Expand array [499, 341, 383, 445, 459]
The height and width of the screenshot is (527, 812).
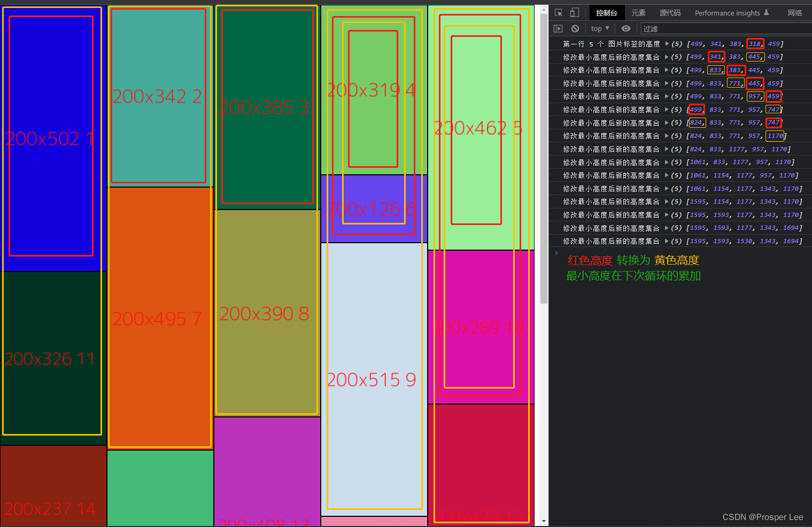coord(667,57)
